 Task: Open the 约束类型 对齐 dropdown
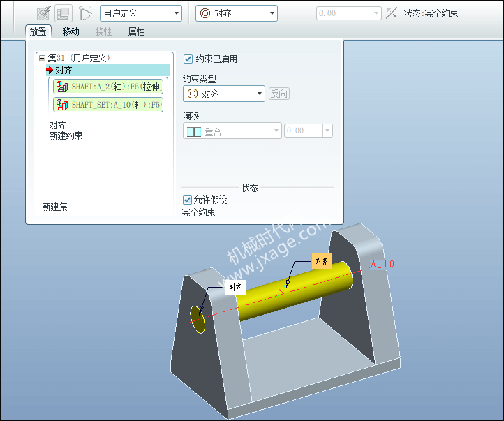224,94
